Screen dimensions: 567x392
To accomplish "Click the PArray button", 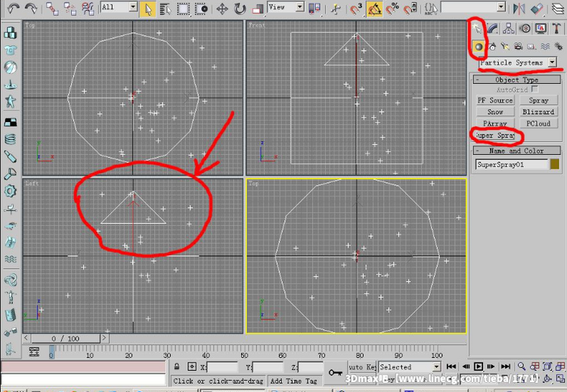I will [495, 124].
